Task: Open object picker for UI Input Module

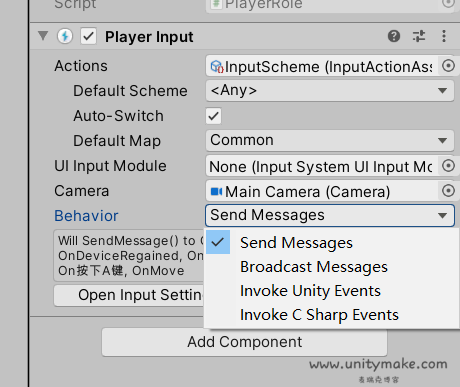Action: coord(448,165)
